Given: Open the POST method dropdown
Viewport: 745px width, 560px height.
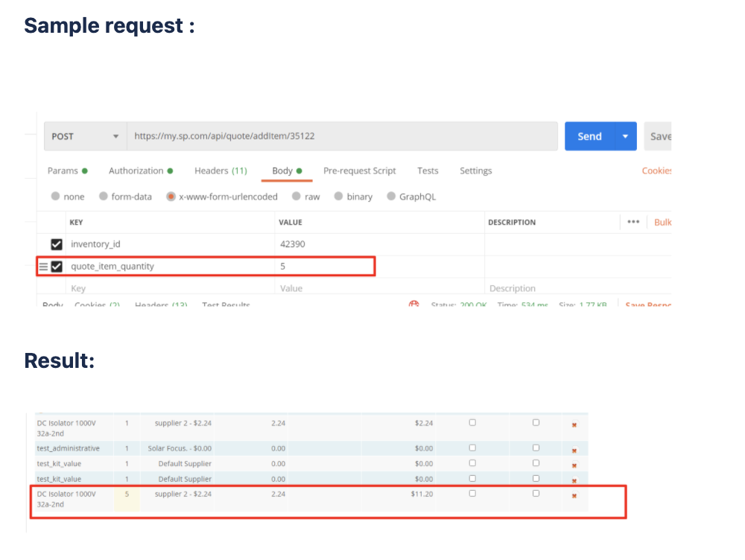Looking at the screenshot, I should (85, 136).
